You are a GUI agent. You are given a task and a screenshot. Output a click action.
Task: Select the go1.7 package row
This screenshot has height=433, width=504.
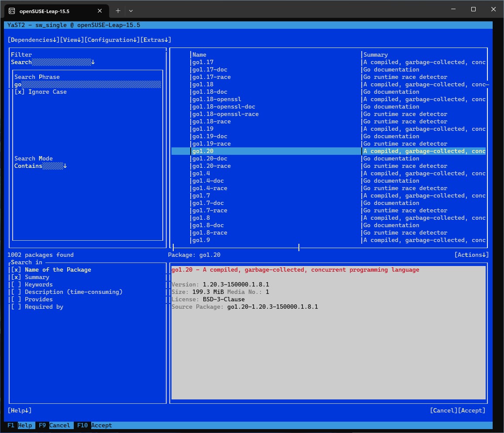point(329,196)
